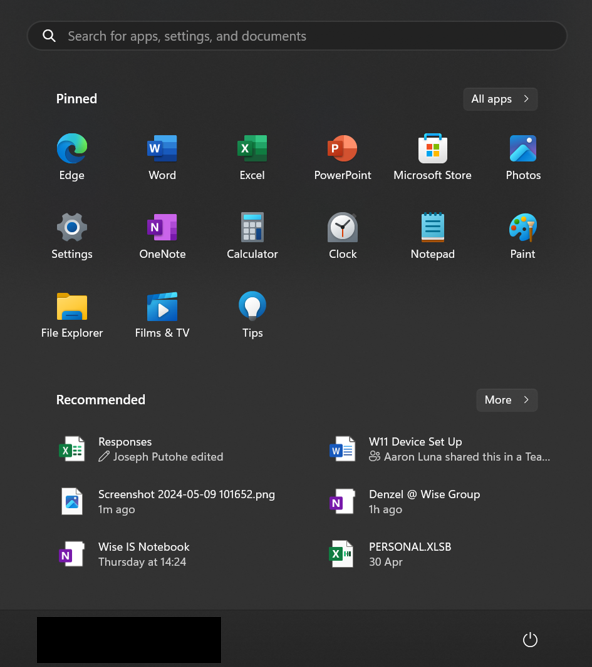Launch the Photos app
The width and height of the screenshot is (592, 667).
[x=523, y=156]
